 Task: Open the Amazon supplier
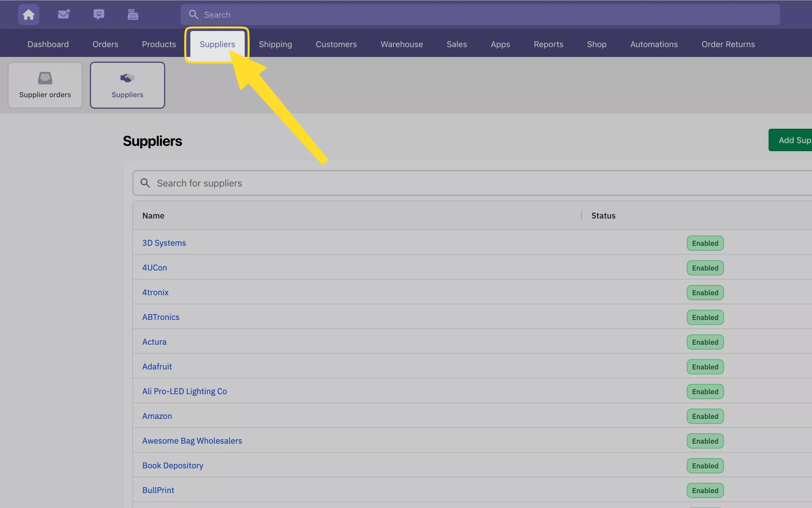[x=157, y=416]
